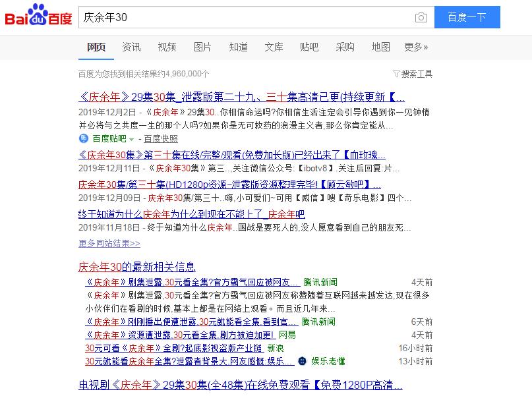Expand the arrow next to 百度贴吧
The width and height of the screenshot is (532, 396).
[131, 140]
